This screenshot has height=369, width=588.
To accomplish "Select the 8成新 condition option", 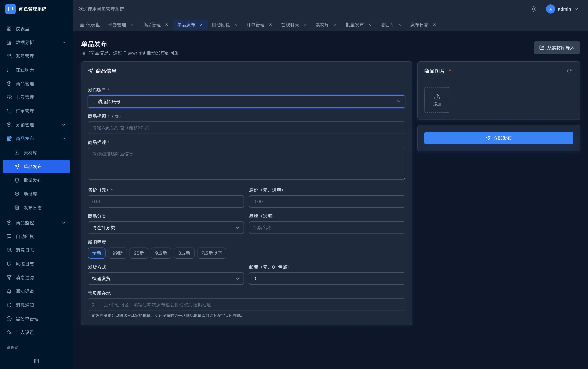I will 184,253.
